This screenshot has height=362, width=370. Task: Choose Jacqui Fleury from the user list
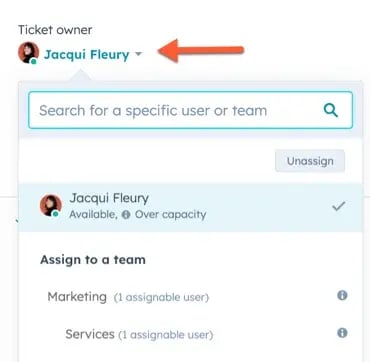tap(190, 207)
